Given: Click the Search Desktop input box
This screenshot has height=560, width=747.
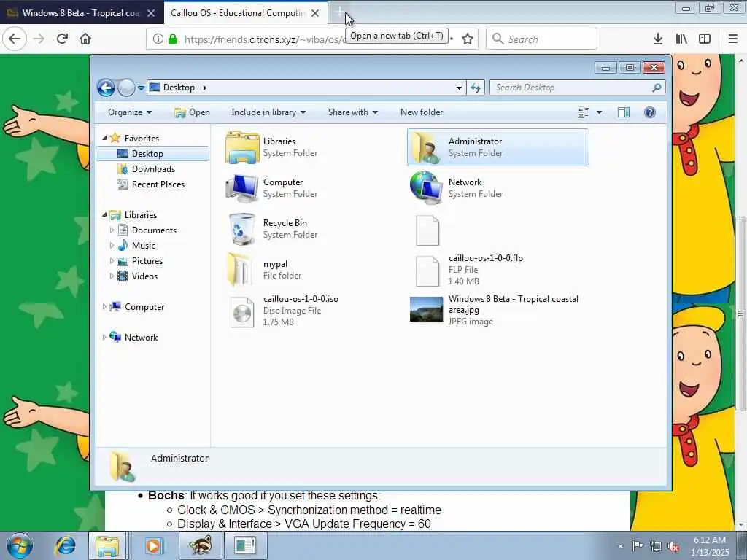Looking at the screenshot, I should pyautogui.click(x=578, y=87).
